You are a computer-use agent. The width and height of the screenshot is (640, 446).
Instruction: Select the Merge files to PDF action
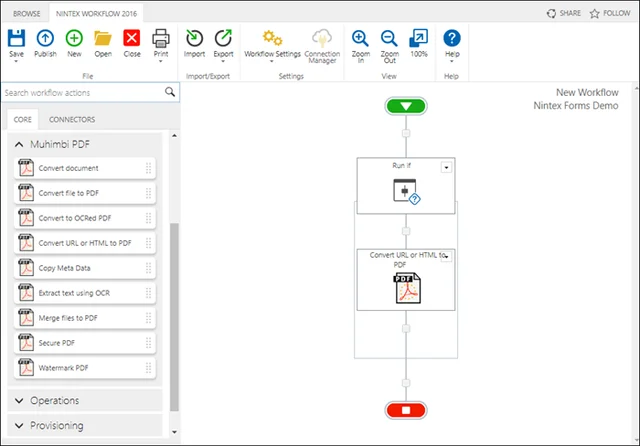tap(85, 318)
